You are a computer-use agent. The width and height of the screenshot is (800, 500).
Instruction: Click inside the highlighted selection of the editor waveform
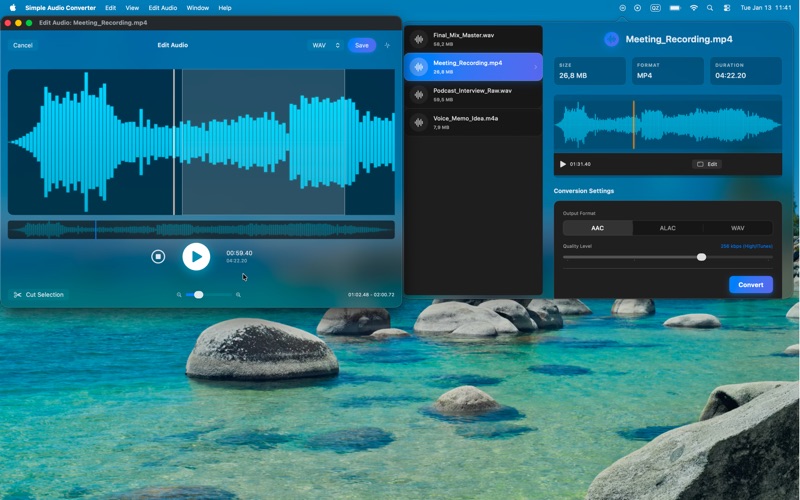pyautogui.click(x=263, y=142)
